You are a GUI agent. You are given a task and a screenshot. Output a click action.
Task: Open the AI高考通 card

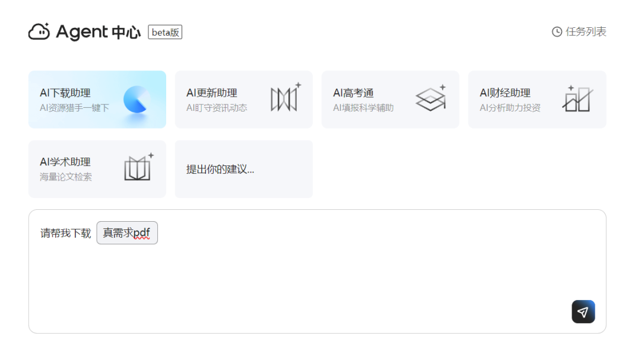tap(390, 100)
